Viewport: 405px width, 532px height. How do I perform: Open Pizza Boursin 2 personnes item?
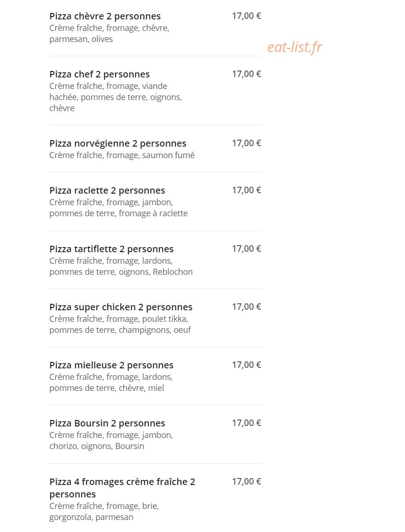tap(107, 423)
